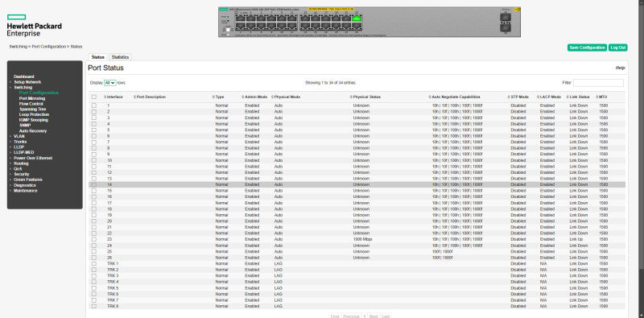Expand Setup Network in sidebar
The height and width of the screenshot is (318, 644).
[27, 82]
